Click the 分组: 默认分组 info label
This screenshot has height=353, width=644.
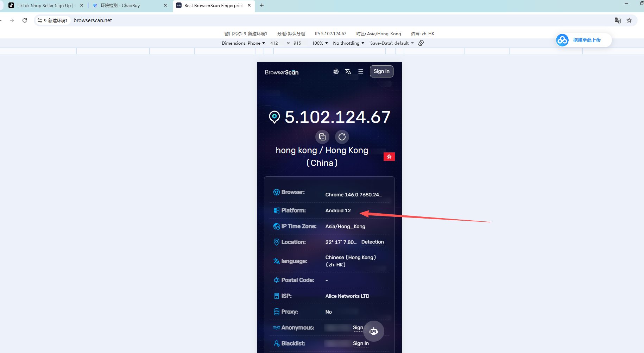[x=291, y=34]
